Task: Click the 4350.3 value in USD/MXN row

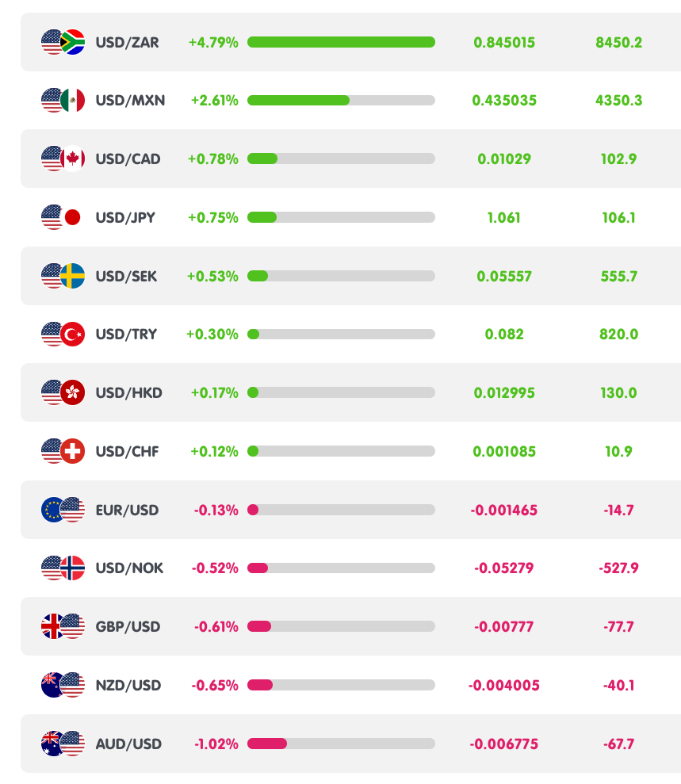Action: (618, 101)
